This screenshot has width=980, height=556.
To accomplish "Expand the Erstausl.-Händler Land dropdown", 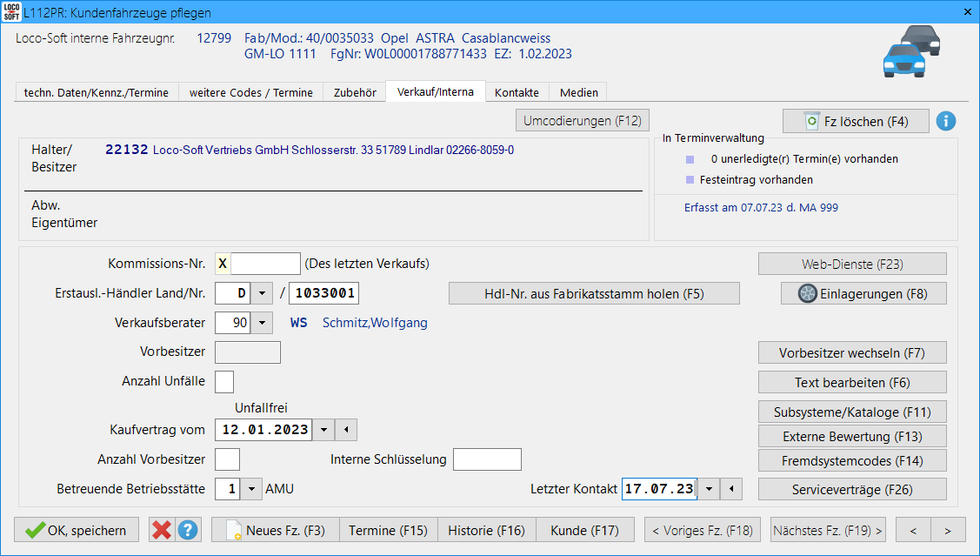I will (263, 293).
